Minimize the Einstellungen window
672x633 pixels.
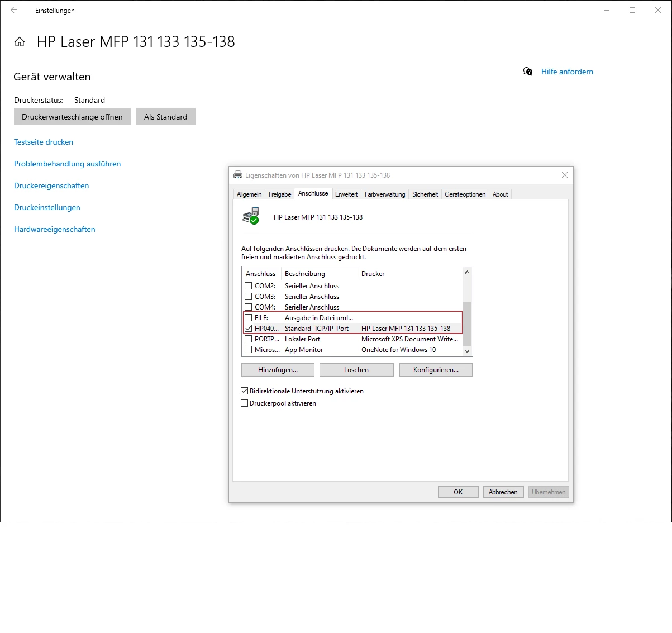(x=607, y=10)
